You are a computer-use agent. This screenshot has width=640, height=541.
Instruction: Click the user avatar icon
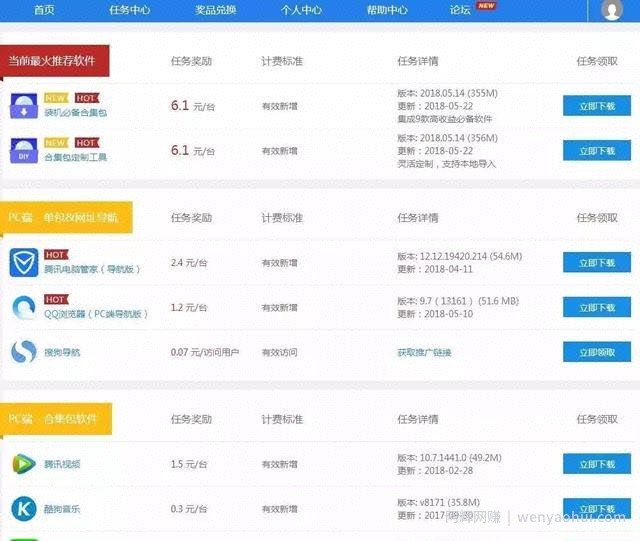pos(612,9)
